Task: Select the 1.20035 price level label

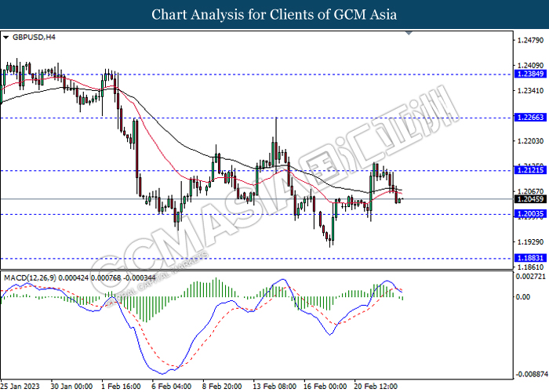Action: point(530,214)
